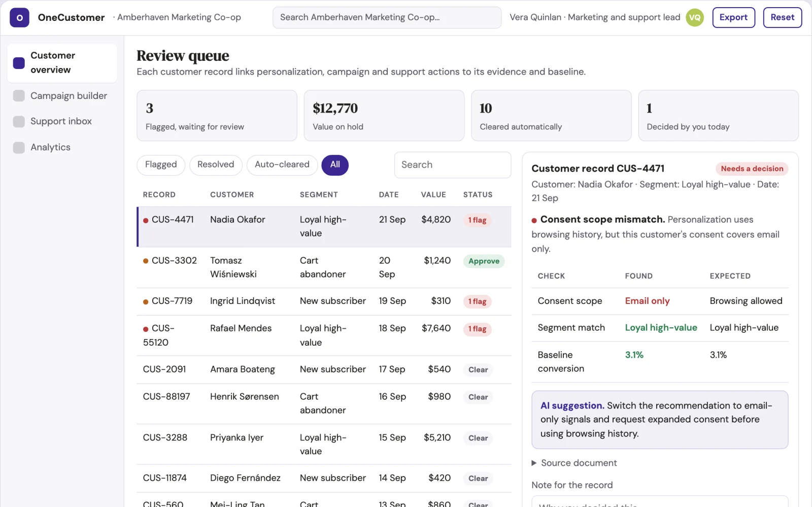The height and width of the screenshot is (507, 812).
Task: Open Rafael Mendes record
Action: coord(324,335)
